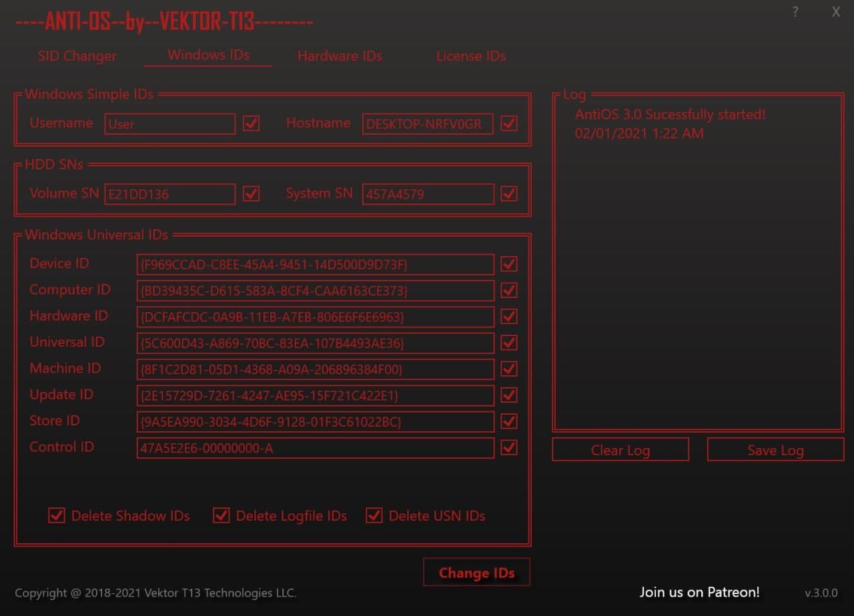Viewport: 854px width, 616px height.
Task: Uncheck the Update ID checkbox
Action: tap(509, 395)
